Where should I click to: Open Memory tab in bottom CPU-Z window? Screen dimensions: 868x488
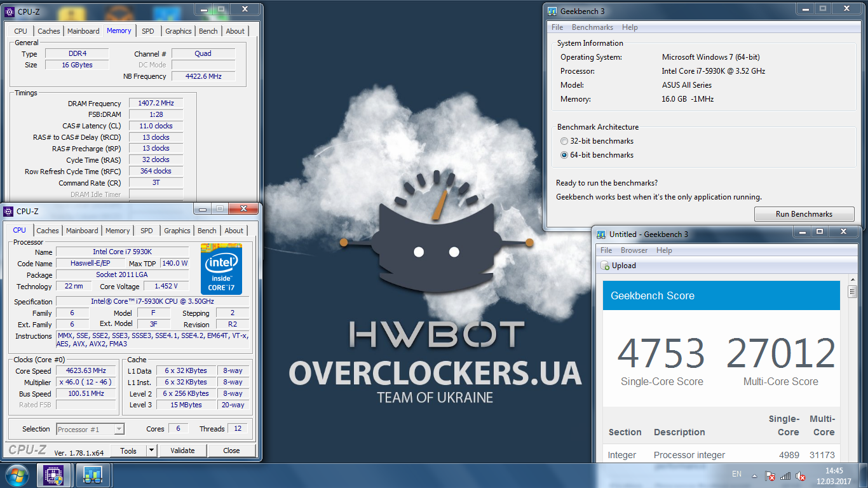point(118,231)
